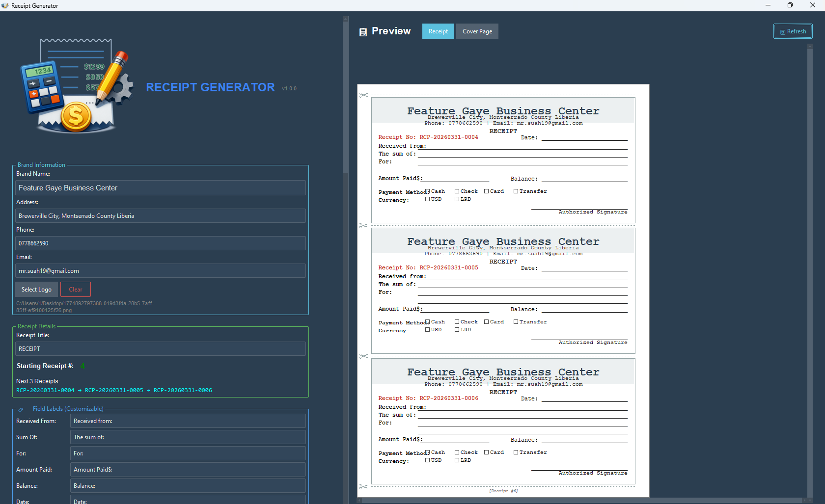The image size is (825, 504).
Task: Check the Cash payment method on the first receipt
Action: coord(428,191)
